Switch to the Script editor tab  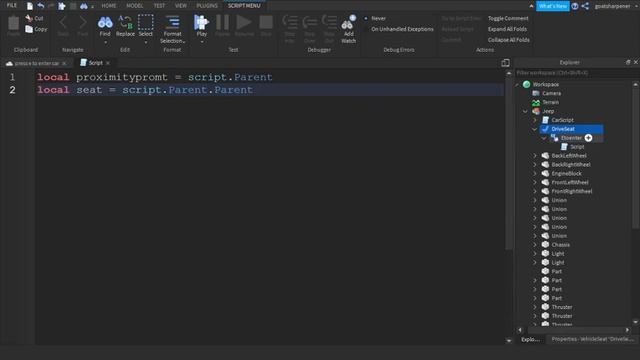96,63
